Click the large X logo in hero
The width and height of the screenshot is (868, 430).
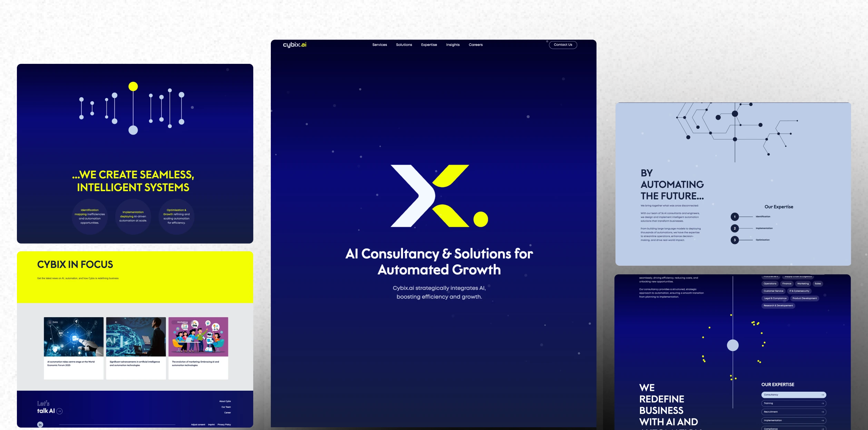[x=439, y=196]
